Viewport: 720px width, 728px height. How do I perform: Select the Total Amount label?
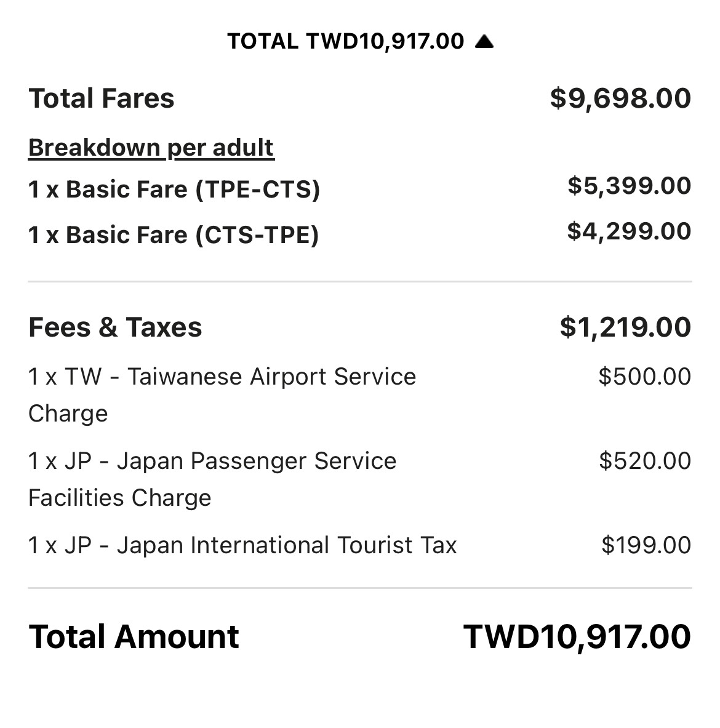click(134, 636)
